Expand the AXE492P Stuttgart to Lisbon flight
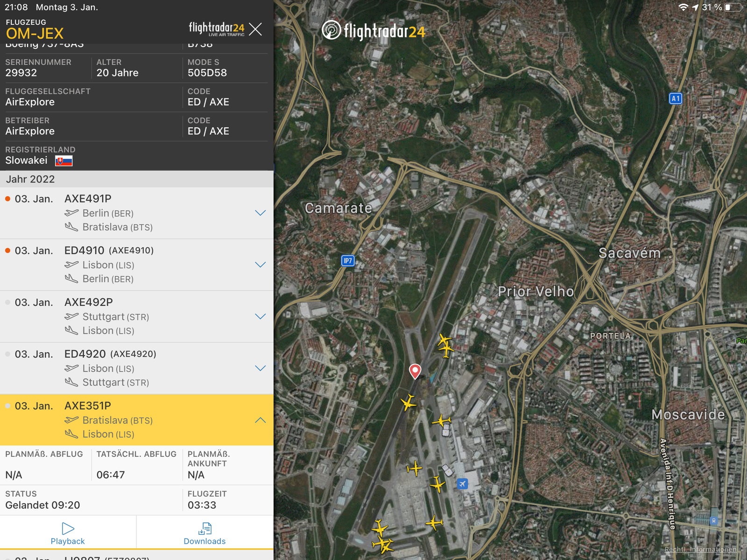Screen dimensions: 747x560 pos(260,316)
